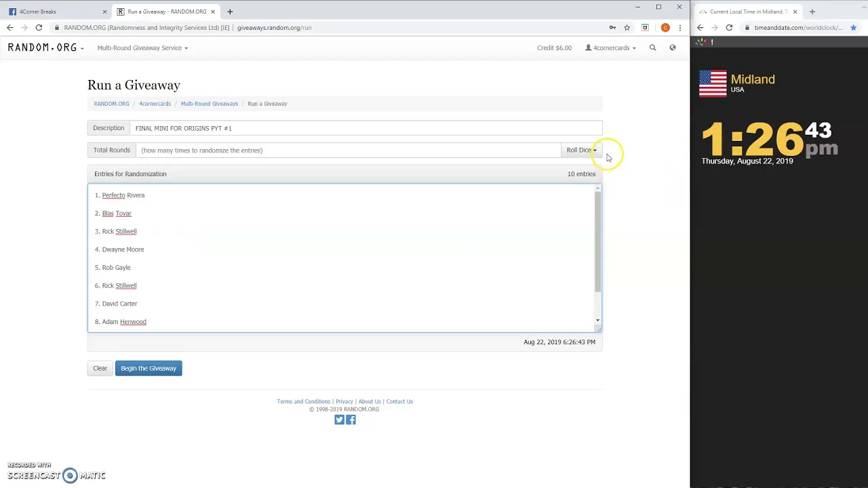Click entry 3 Rick Stillwell
Viewport: 868px width, 488px height.
[115, 231]
